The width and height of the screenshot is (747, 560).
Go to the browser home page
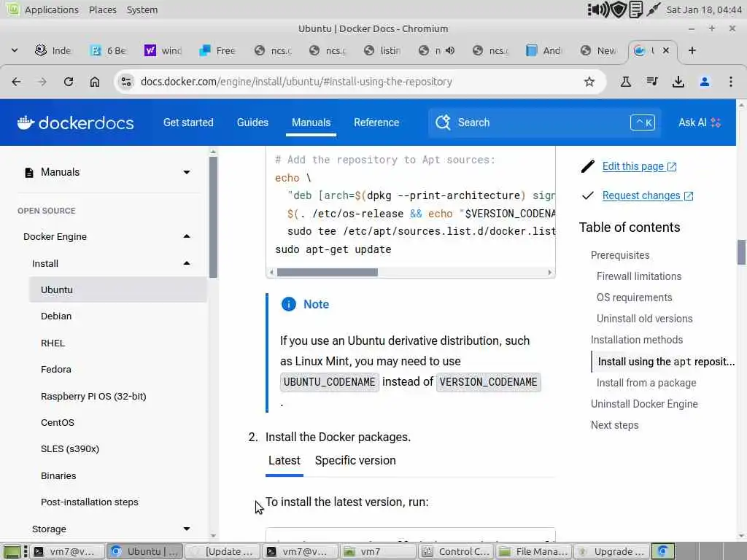click(x=95, y=82)
